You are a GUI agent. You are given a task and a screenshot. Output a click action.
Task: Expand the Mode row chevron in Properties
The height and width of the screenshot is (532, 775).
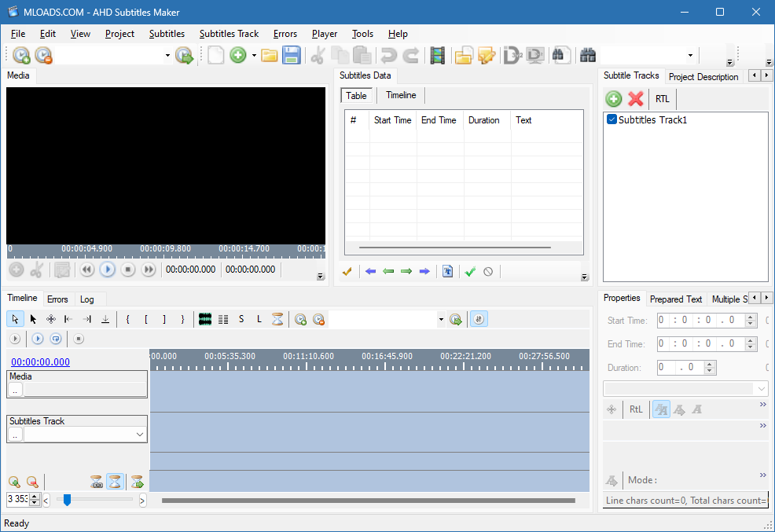(x=762, y=475)
